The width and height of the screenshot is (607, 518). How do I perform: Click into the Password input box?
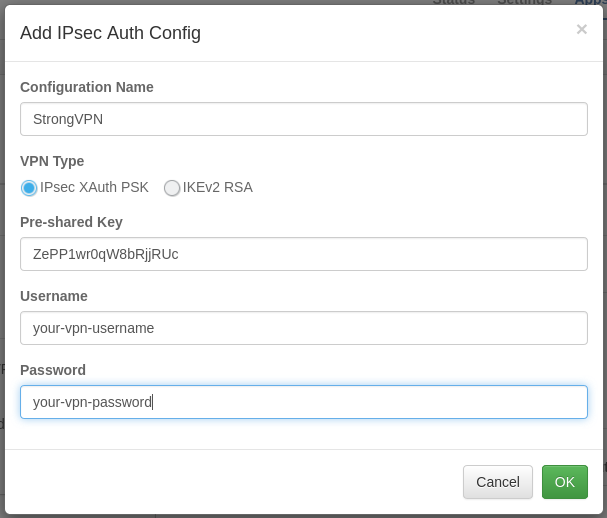pos(303,402)
